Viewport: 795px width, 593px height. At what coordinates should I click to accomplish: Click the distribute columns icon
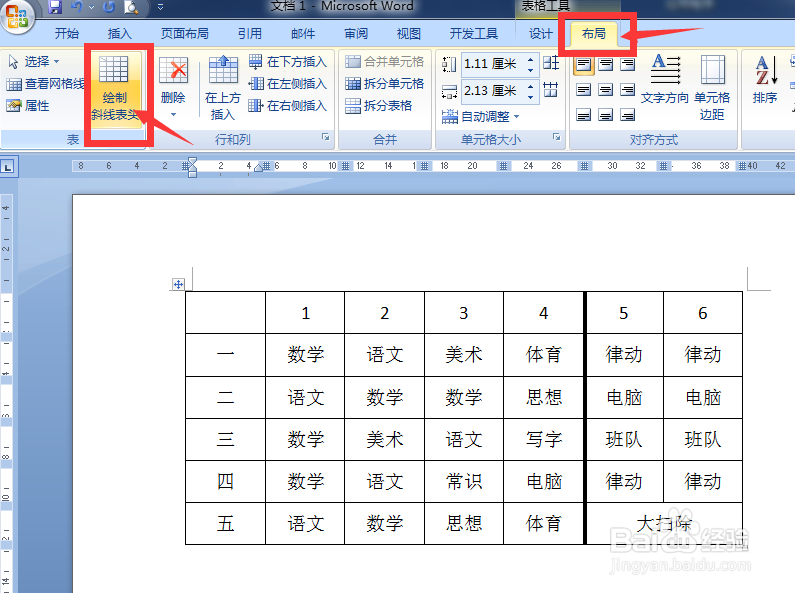coord(551,90)
